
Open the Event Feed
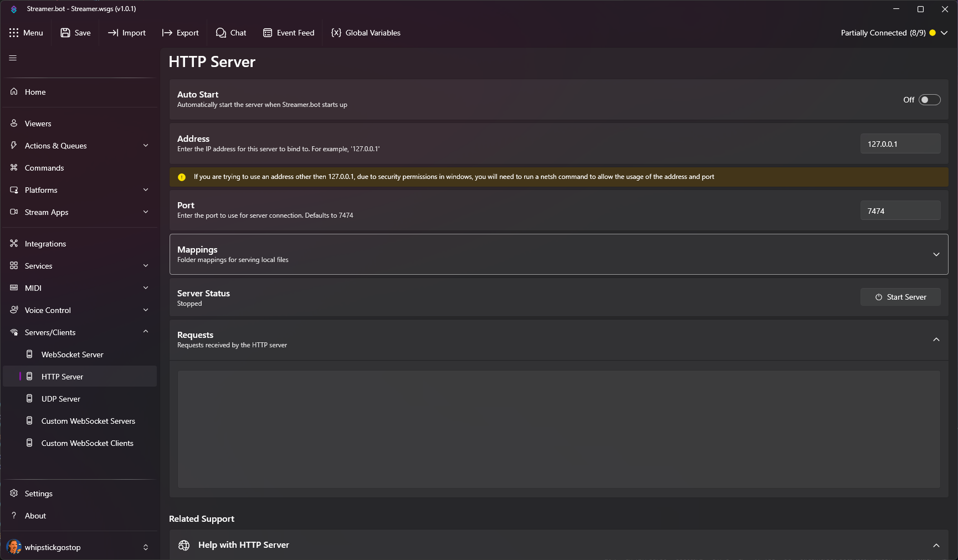click(x=289, y=33)
